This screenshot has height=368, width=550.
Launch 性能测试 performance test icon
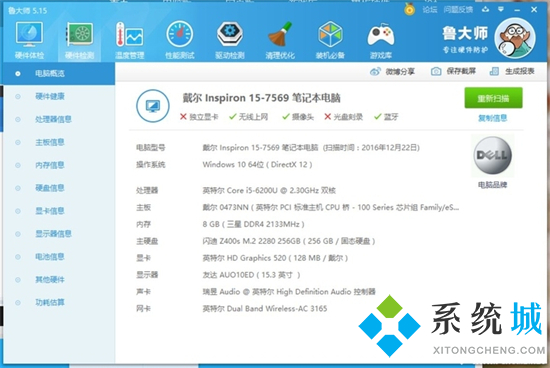[180, 40]
